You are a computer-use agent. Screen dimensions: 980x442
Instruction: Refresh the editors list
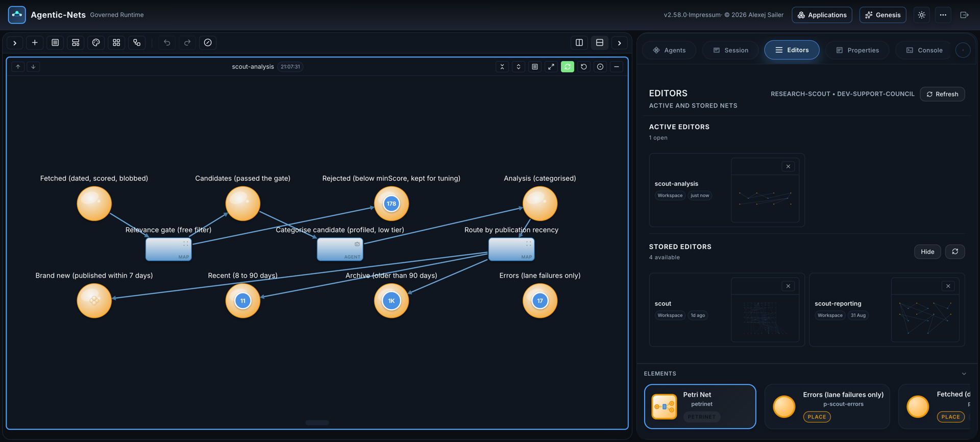pos(942,94)
